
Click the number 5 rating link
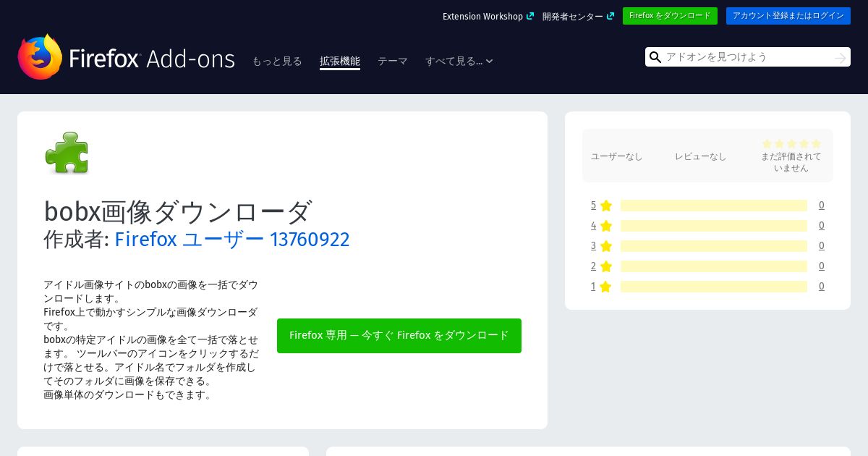tap(593, 206)
